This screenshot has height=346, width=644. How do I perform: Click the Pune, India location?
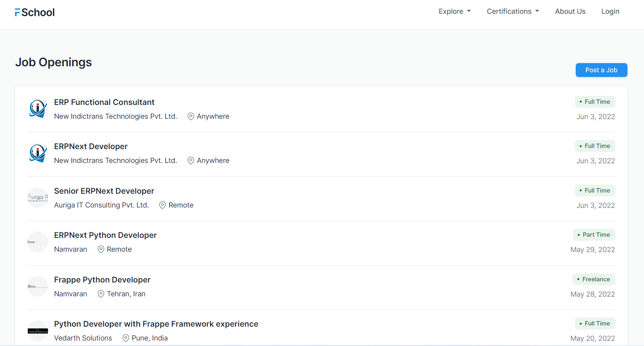150,338
